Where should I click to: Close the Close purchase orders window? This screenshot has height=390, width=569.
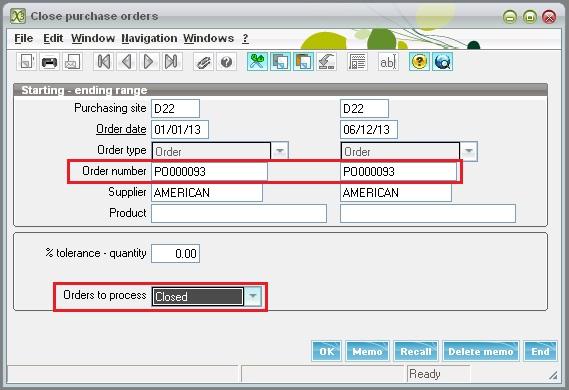pos(549,17)
